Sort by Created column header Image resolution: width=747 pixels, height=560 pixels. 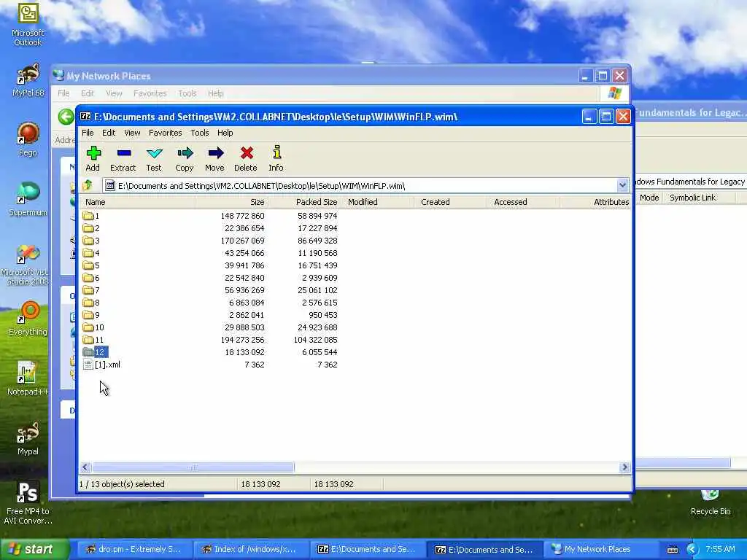point(451,202)
